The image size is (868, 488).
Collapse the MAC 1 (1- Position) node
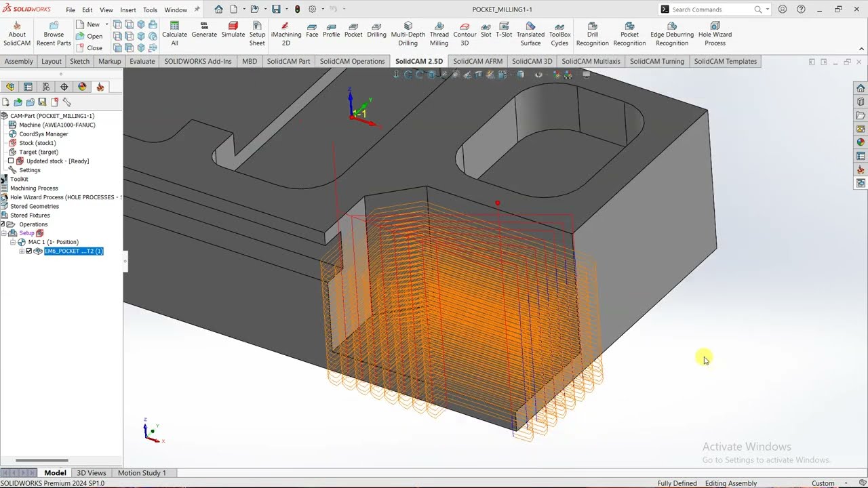click(x=13, y=242)
